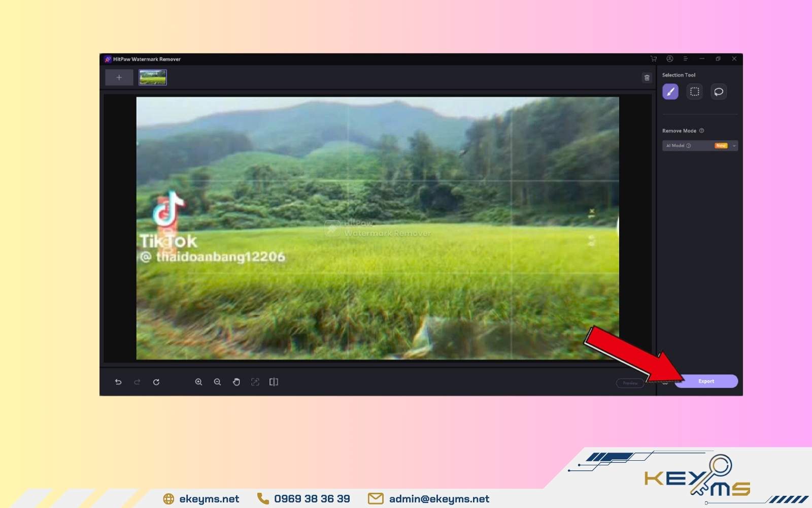Image resolution: width=812 pixels, height=508 pixels.
Task: Activate the hand pan tool
Action: (x=236, y=382)
